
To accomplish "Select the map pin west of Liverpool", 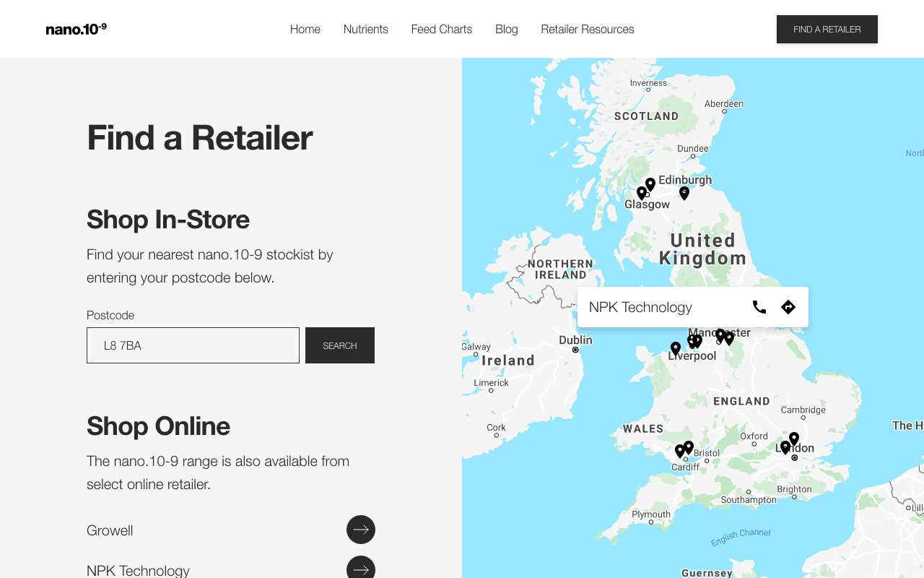I will [x=676, y=349].
